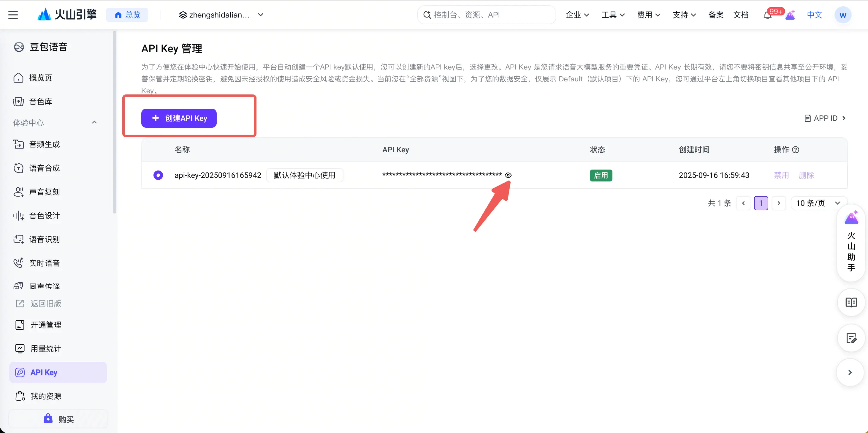
Task: Open 用量统计 in the sidebar
Action: [38, 349]
